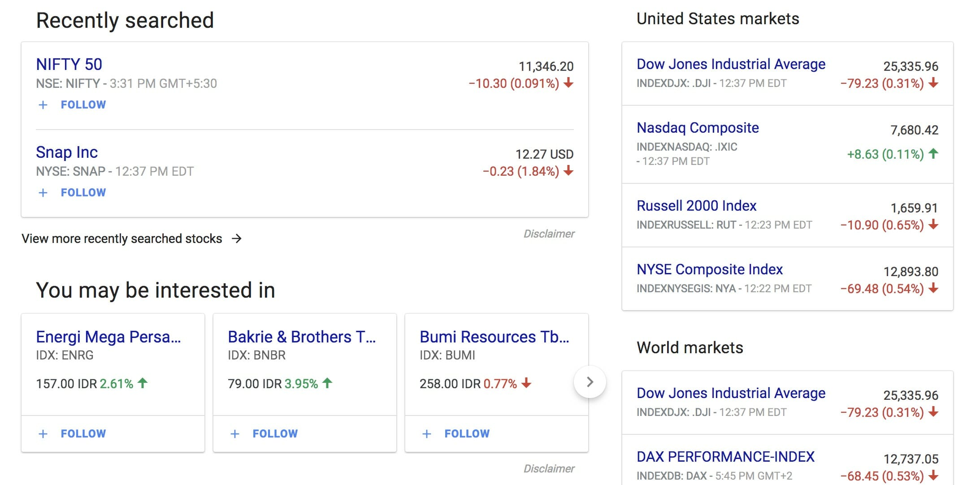Image resolution: width=980 pixels, height=485 pixels.
Task: Click the BNBR gain 3.95%
Action: [301, 384]
